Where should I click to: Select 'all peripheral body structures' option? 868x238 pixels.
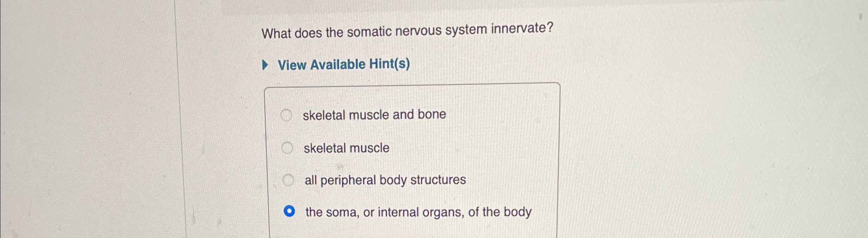tap(289, 180)
